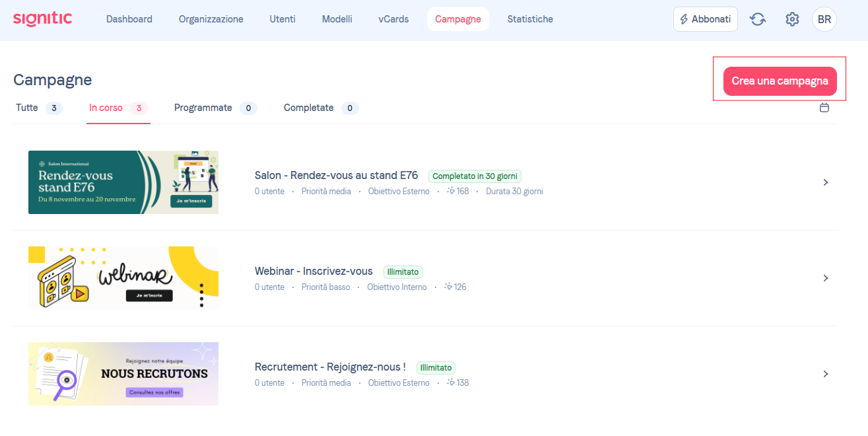
Task: Click the click-count icon next to 168
Action: [x=451, y=191]
